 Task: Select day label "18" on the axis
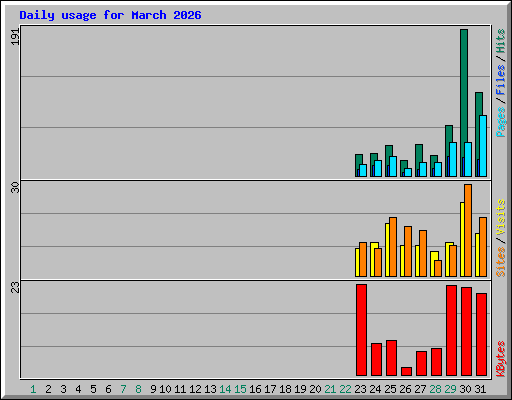285,389
